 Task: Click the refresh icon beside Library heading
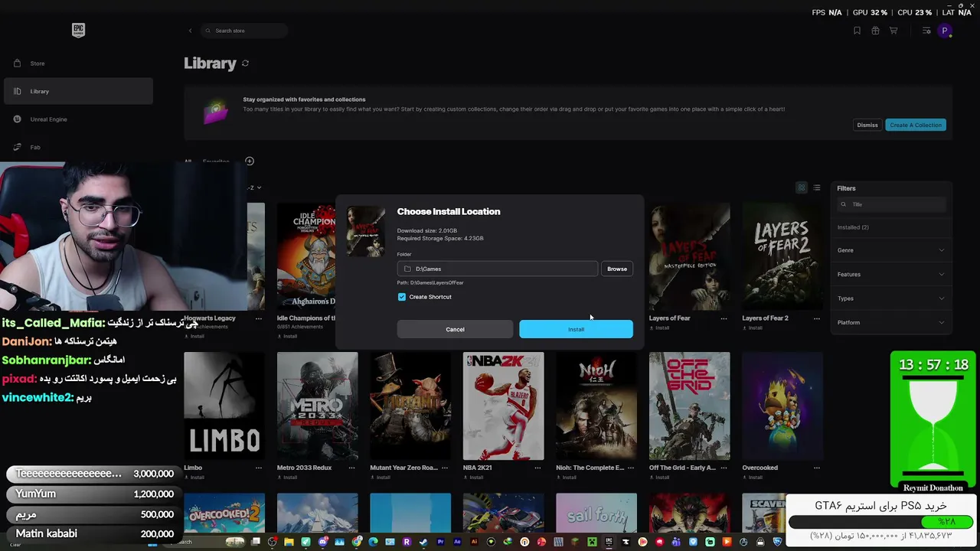(x=245, y=64)
